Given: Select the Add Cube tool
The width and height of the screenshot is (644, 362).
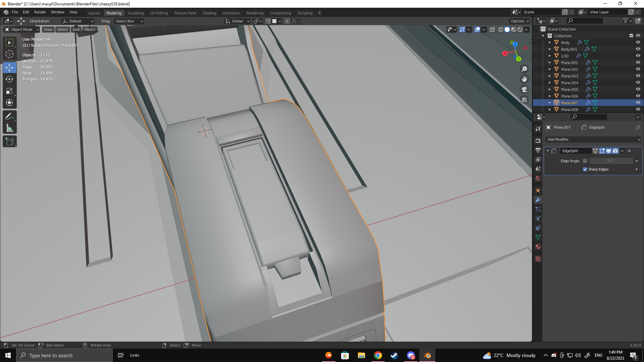Looking at the screenshot, I should coord(9,141).
